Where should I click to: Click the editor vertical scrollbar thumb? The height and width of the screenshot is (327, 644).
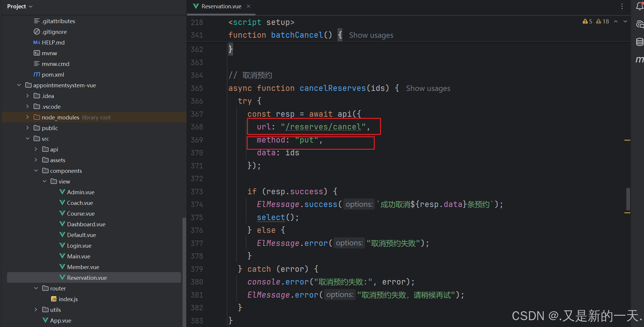(x=628, y=198)
